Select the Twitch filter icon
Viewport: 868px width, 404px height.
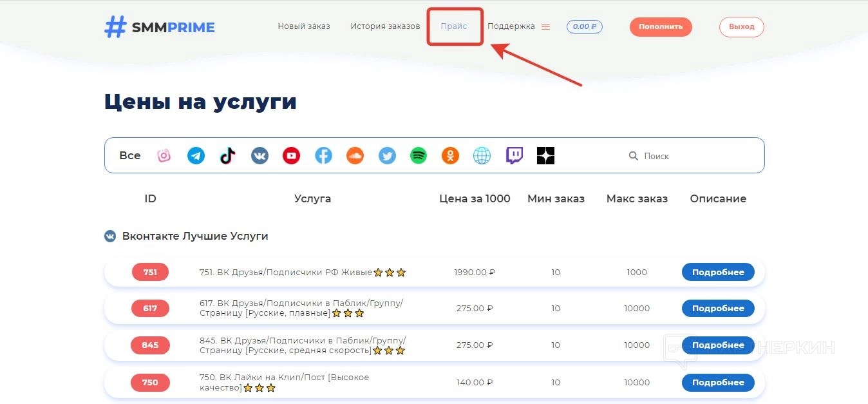click(x=514, y=156)
